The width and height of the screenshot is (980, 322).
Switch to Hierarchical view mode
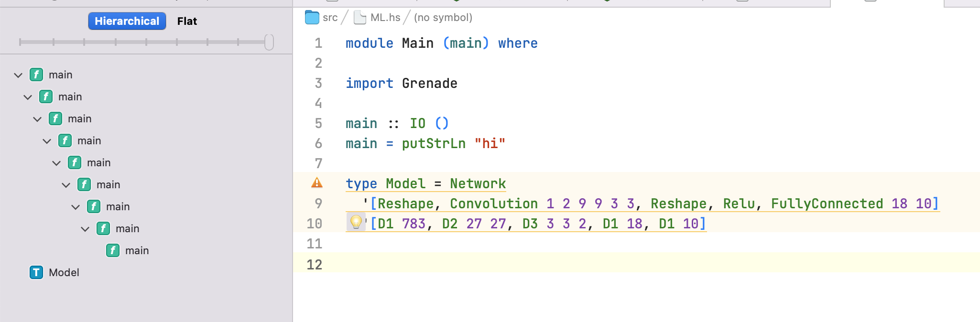127,21
